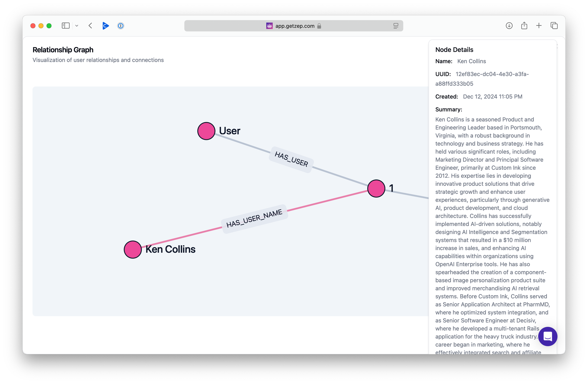The width and height of the screenshot is (588, 384).
Task: Minimize the window with yellow button
Action: point(41,26)
